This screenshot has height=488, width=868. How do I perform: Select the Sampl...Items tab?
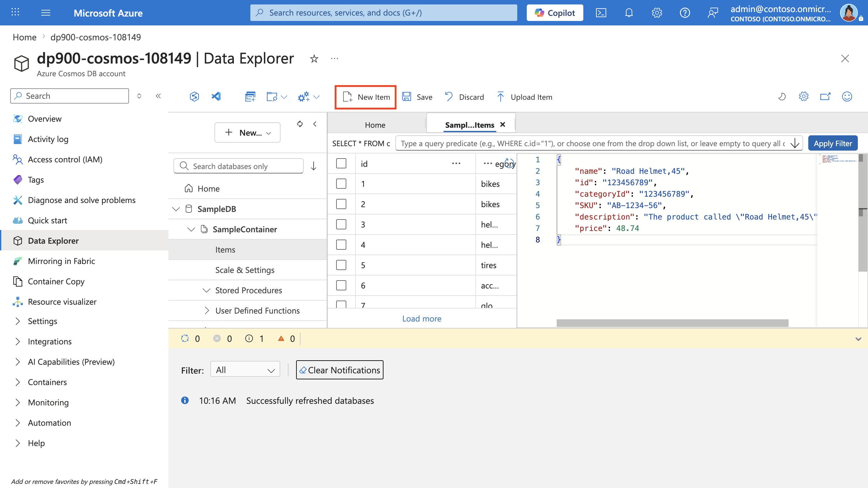[469, 125]
